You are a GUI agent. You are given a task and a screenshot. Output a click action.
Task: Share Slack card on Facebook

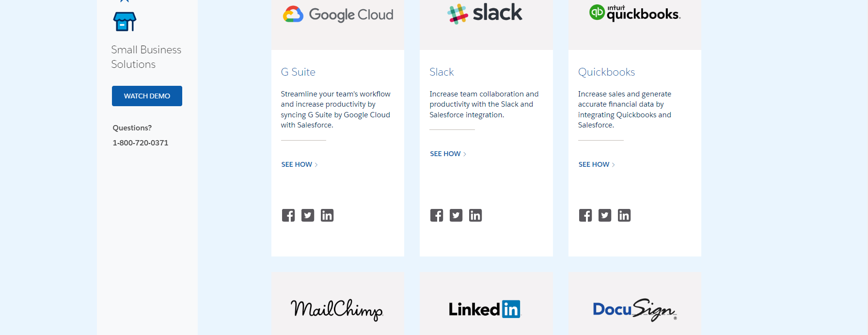tap(437, 215)
